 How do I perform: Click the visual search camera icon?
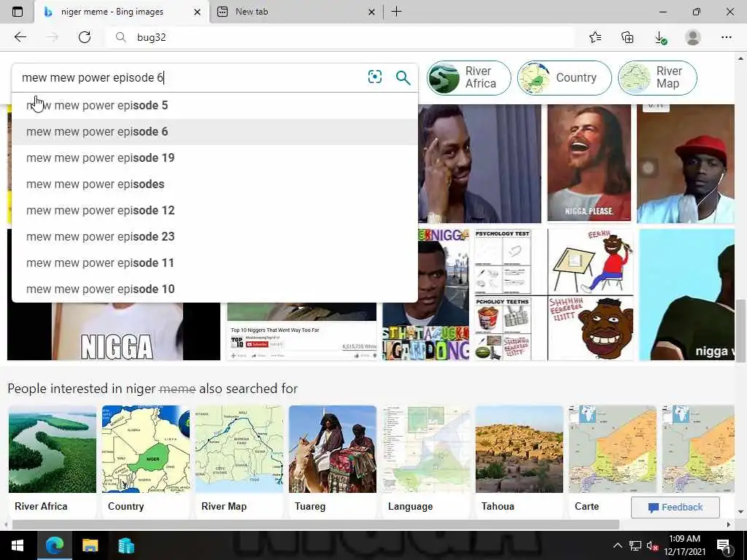pyautogui.click(x=375, y=77)
